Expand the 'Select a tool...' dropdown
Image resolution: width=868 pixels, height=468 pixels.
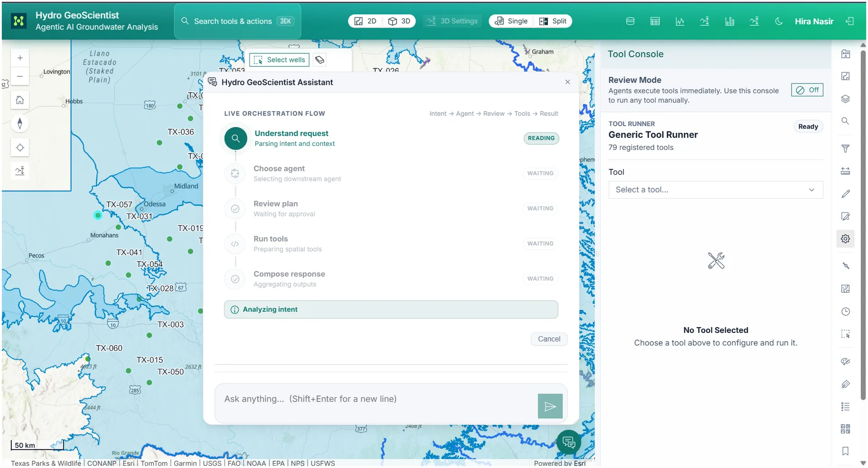pyautogui.click(x=716, y=190)
